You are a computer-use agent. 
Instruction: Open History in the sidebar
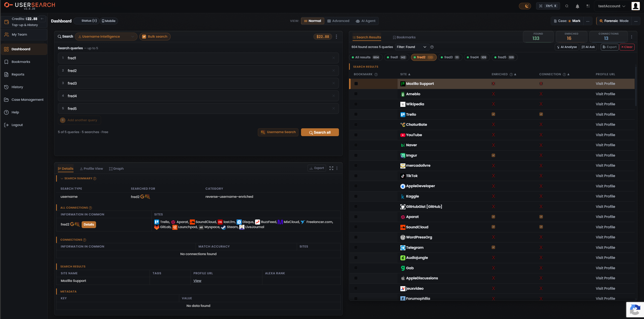24,87
